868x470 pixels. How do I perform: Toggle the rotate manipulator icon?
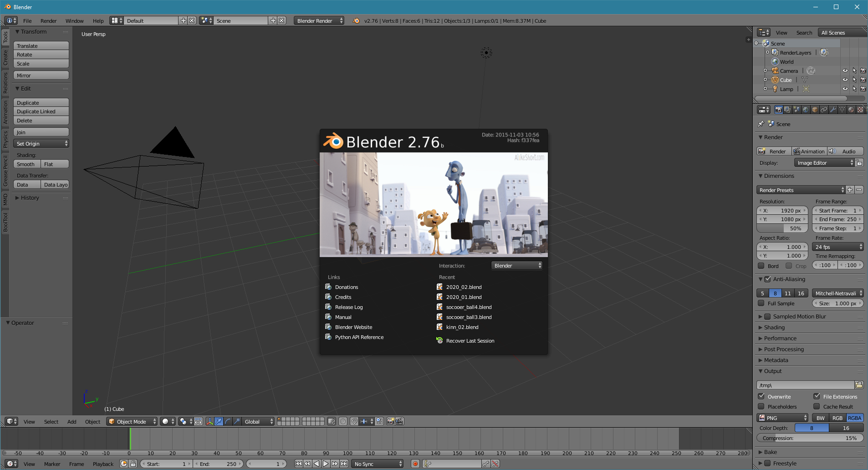coord(228,421)
